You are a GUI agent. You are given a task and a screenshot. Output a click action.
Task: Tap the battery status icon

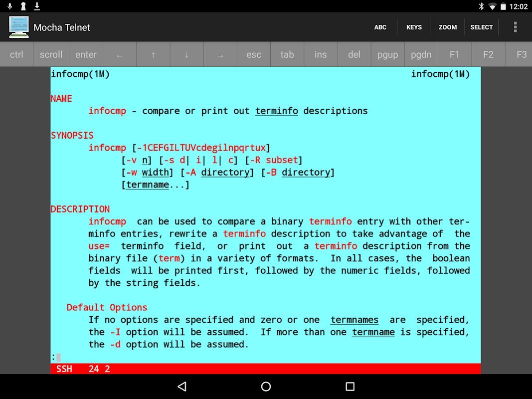503,6
